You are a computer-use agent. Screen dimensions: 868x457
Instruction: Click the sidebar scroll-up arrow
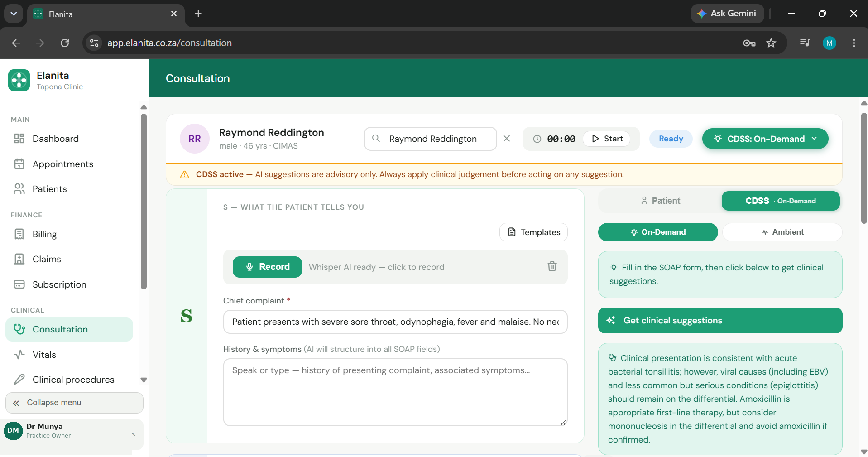(x=144, y=107)
